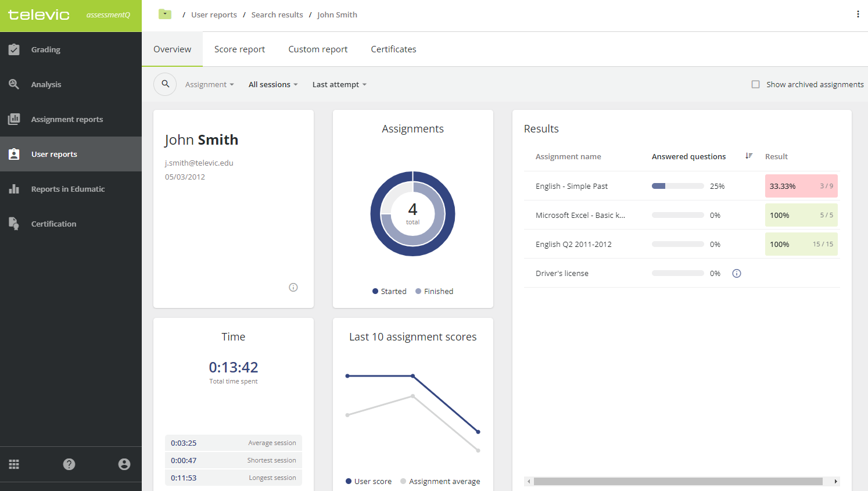
Task: Click John Smith in the breadcrumb
Action: click(337, 15)
